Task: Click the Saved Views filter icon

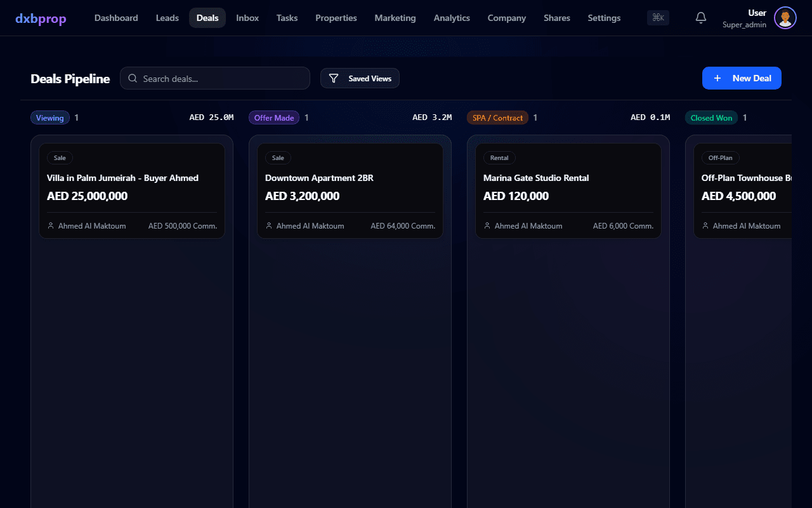Action: point(334,79)
